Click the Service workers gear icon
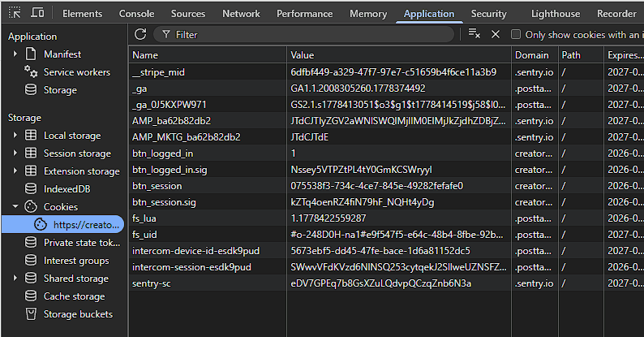Viewport: 644px width, 337px height. [x=31, y=71]
